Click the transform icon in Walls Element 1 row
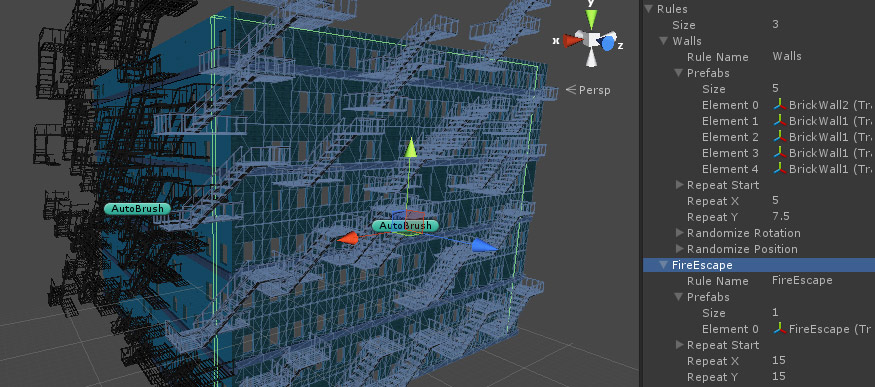 [x=780, y=121]
